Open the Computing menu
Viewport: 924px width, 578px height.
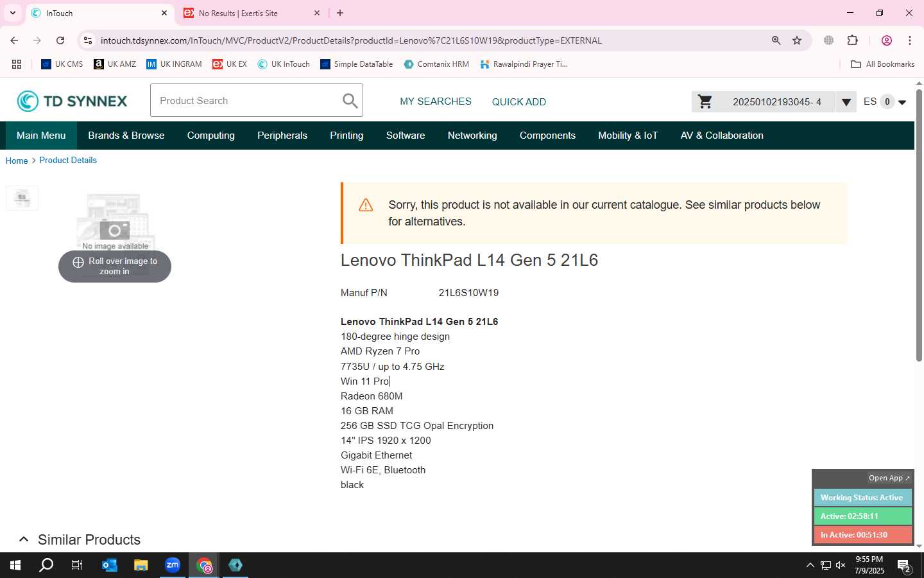pos(211,136)
